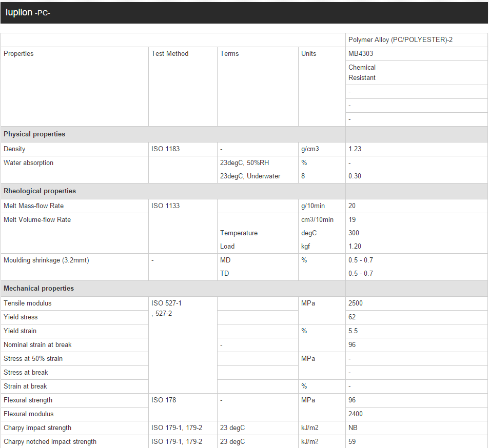The image size is (489, 448).
Task: Select the Physical properties section heading
Action: tap(34, 134)
